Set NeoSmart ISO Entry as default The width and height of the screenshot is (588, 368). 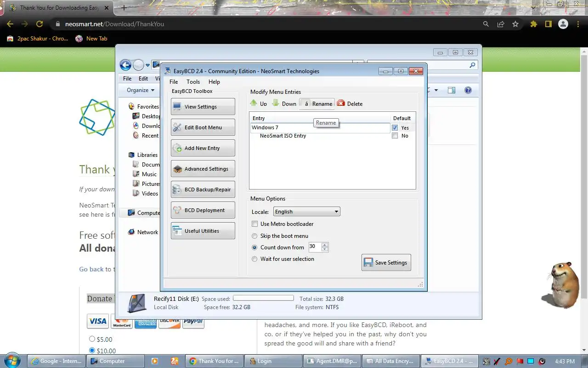coord(395,136)
